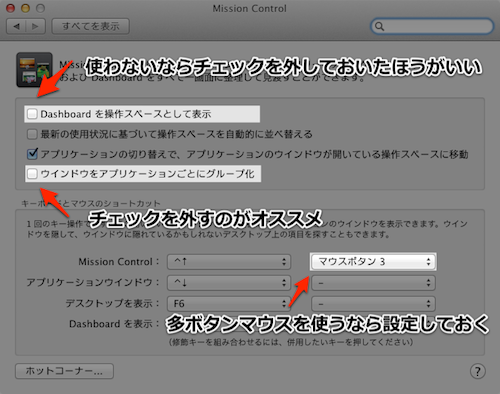This screenshot has height=394, width=500.
Task: Click the ホットコーナー... button
Action: (x=64, y=371)
